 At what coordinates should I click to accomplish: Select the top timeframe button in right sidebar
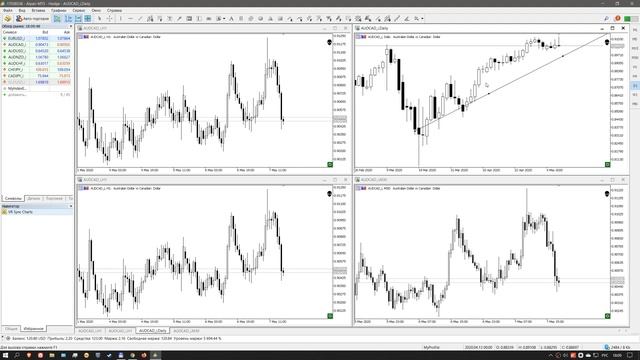[635, 30]
